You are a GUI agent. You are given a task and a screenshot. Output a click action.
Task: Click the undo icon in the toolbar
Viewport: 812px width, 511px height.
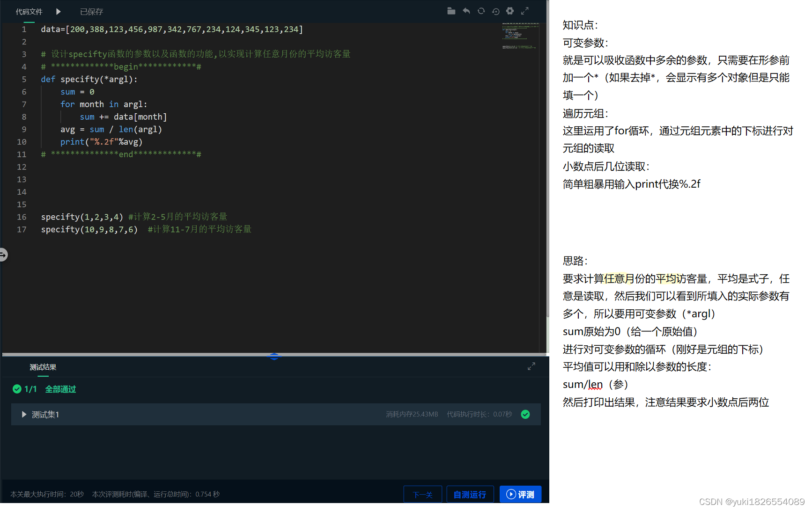click(x=466, y=11)
